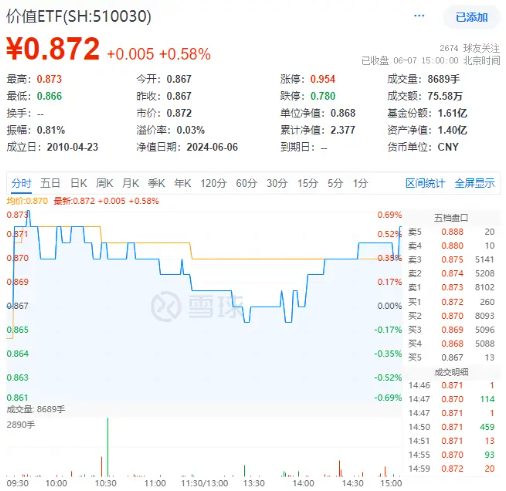Select the 年K chart tab
The image size is (506, 491).
(183, 183)
